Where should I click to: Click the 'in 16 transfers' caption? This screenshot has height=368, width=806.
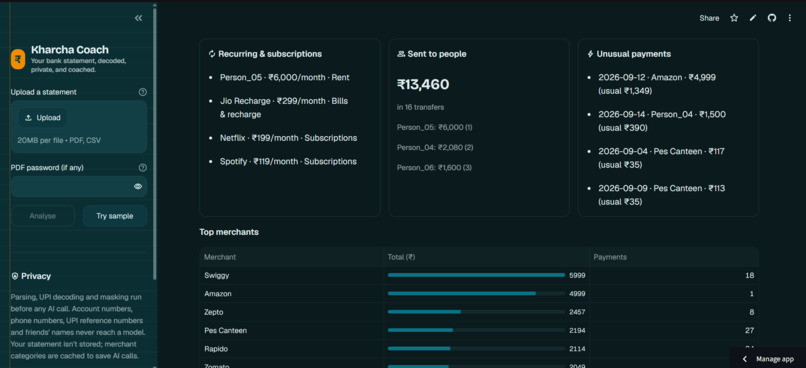420,107
